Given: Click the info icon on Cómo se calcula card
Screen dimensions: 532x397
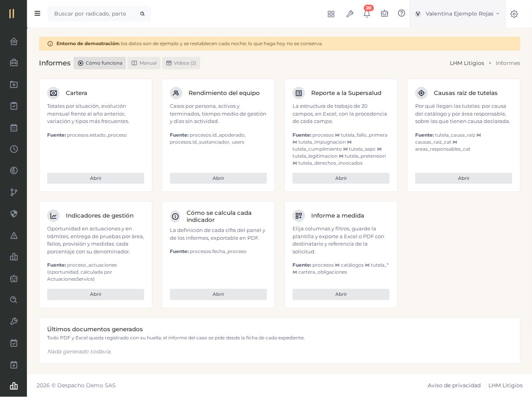Looking at the screenshot, I should click(176, 216).
